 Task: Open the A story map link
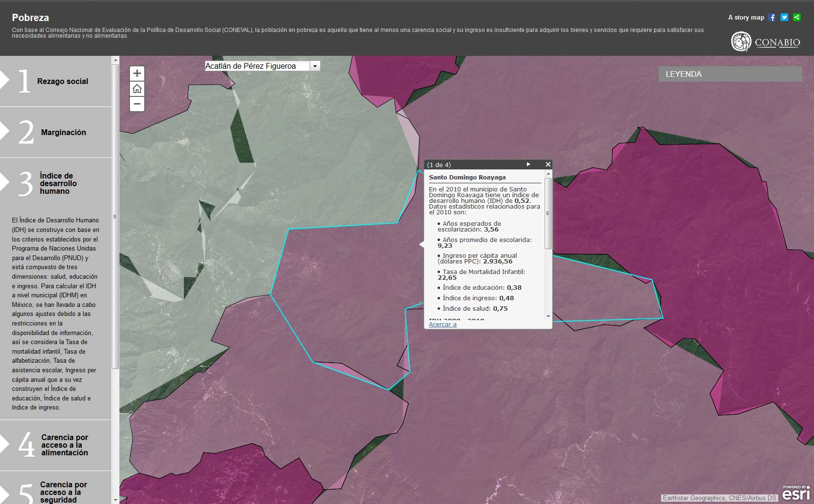coord(746,17)
